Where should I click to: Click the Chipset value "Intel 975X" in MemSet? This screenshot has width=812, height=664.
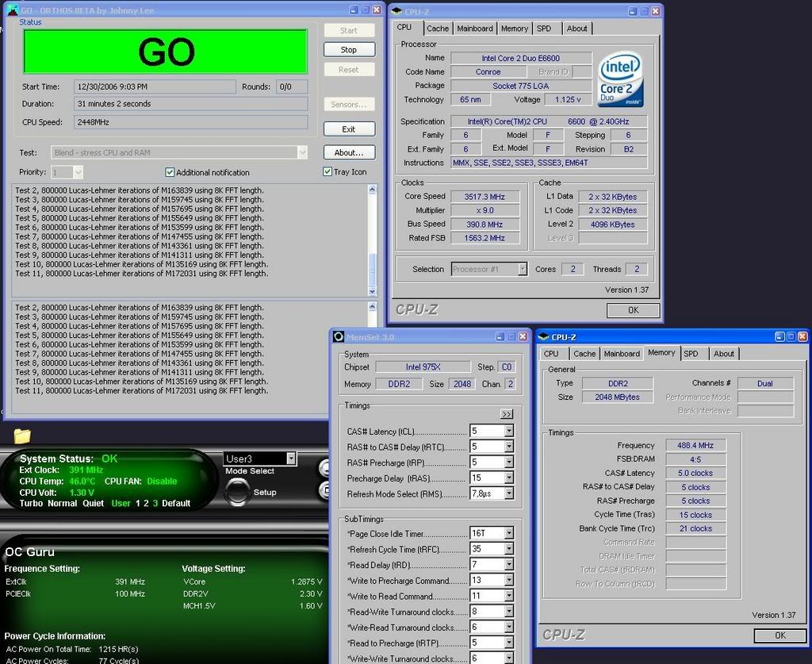pos(423,367)
